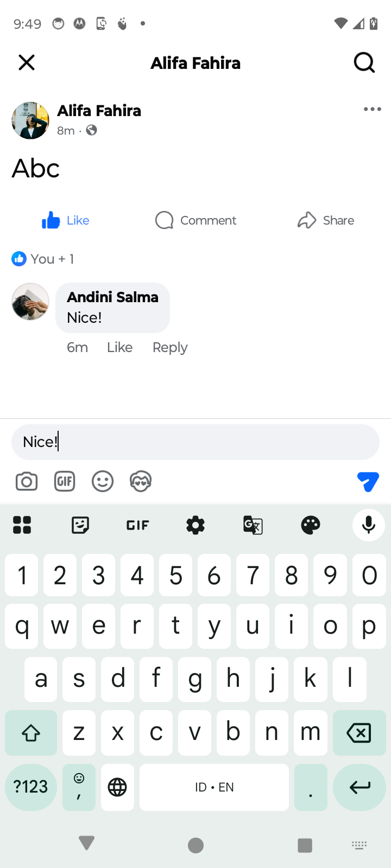
Task: Open the GIF picker below the comment box
Action: (65, 481)
